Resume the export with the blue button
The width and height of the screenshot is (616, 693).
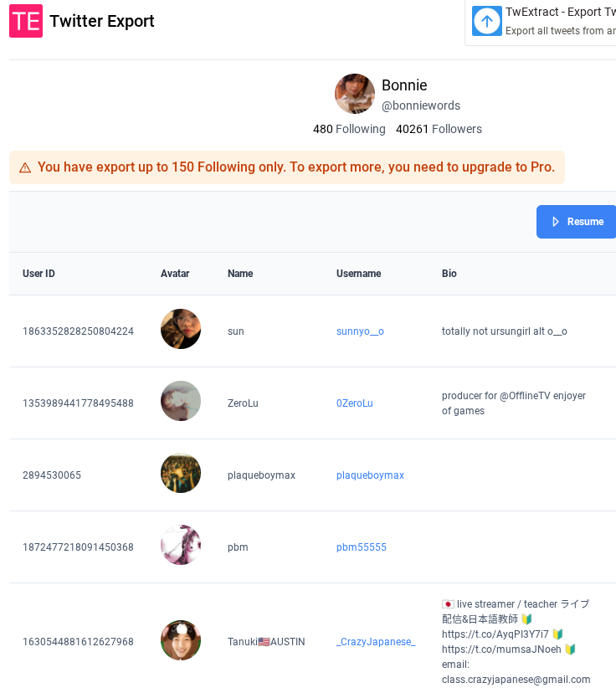(576, 222)
